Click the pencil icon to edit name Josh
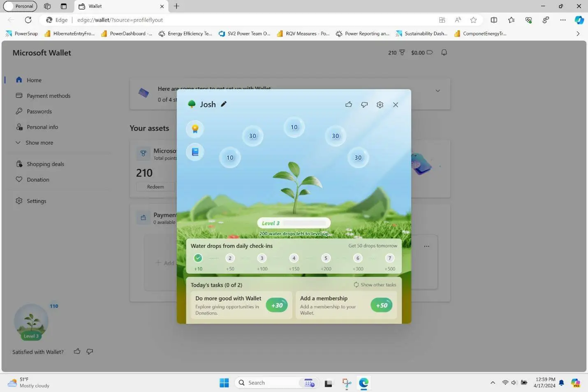The width and height of the screenshot is (588, 392). tap(224, 104)
